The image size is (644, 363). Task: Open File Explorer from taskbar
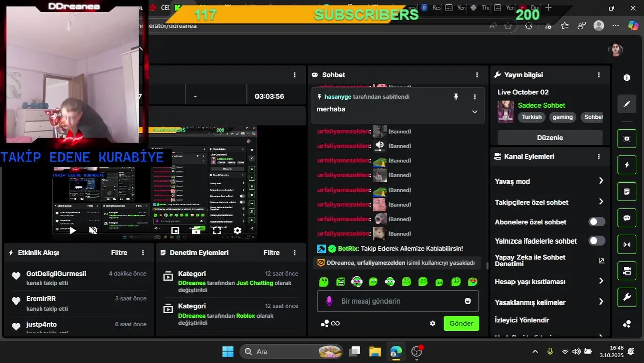pyautogui.click(x=375, y=352)
